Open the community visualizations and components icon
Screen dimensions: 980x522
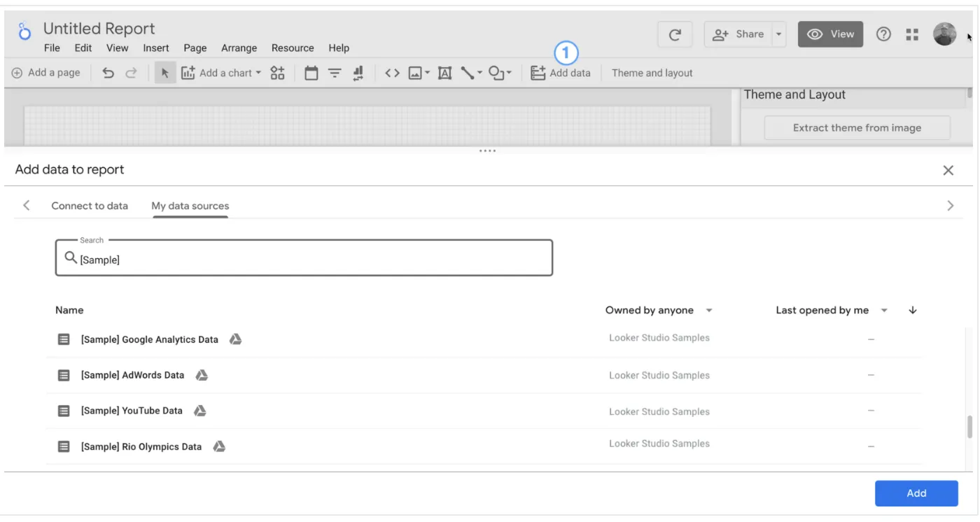tap(278, 73)
